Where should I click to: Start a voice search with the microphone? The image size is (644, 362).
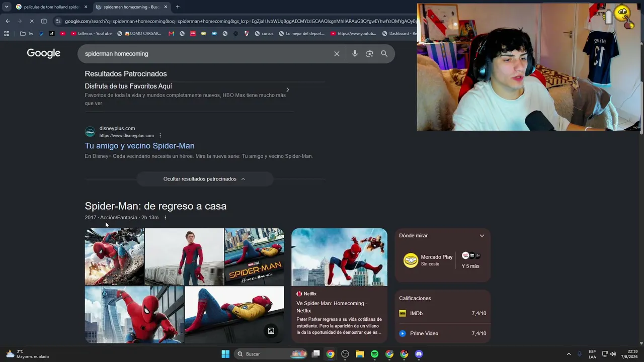(x=355, y=54)
